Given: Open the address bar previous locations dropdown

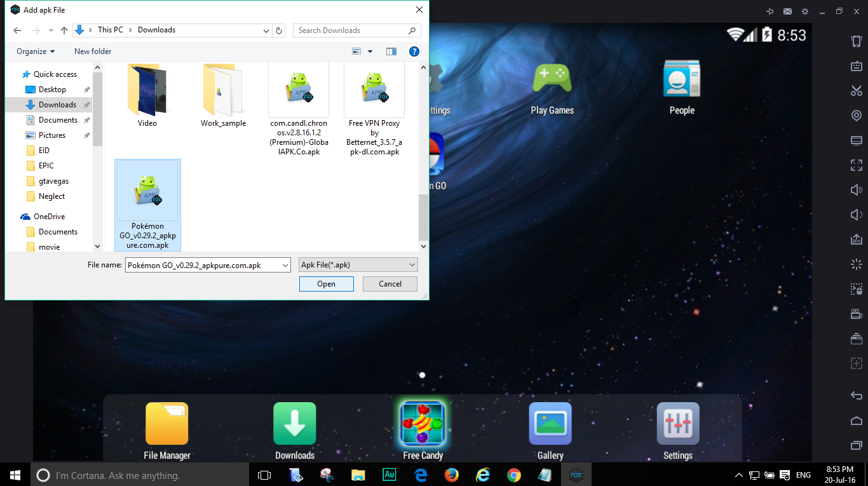Looking at the screenshot, I should tap(266, 30).
